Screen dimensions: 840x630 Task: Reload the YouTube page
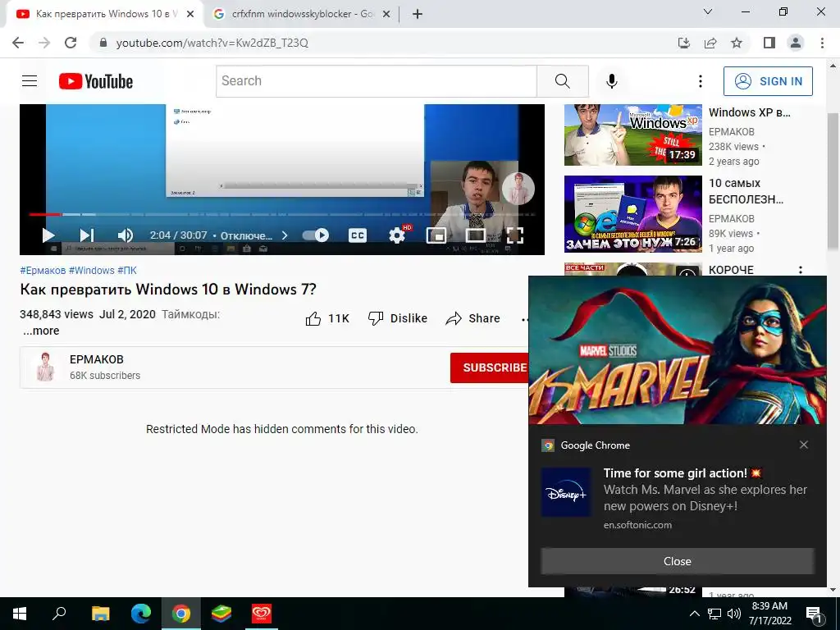[71, 43]
